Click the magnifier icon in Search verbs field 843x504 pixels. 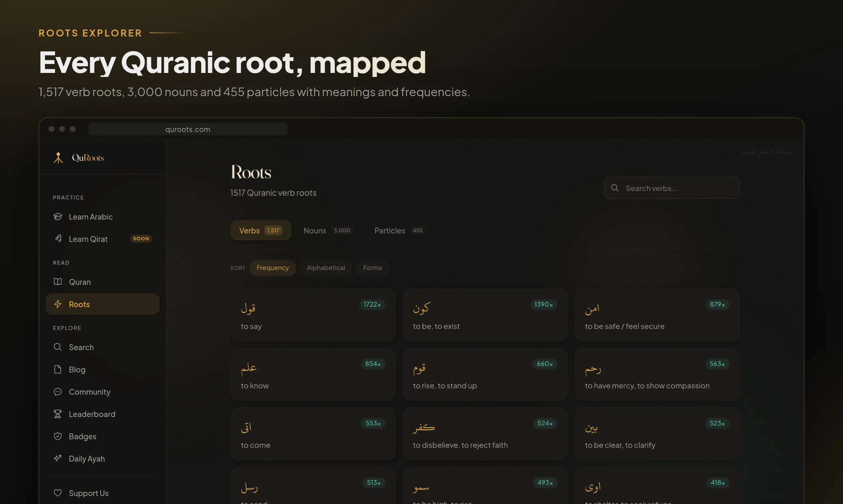click(615, 188)
